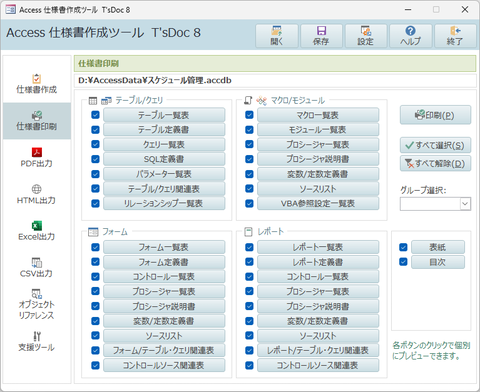Open the グループ選択 dropdown arrow
Screen dimensions: 480x392
(465, 203)
